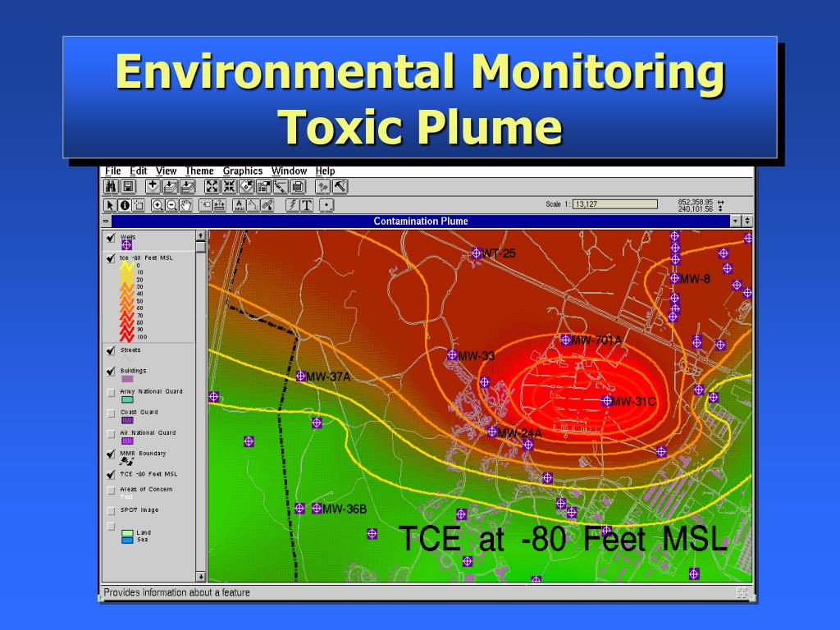Open the File menu
Screen dimensions: 840x630
point(112,171)
